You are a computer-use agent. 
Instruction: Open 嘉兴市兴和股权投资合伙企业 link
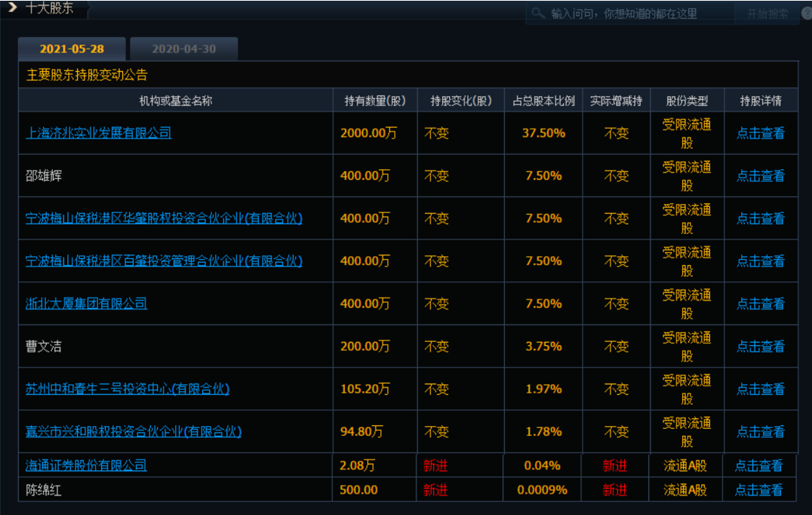click(x=131, y=432)
